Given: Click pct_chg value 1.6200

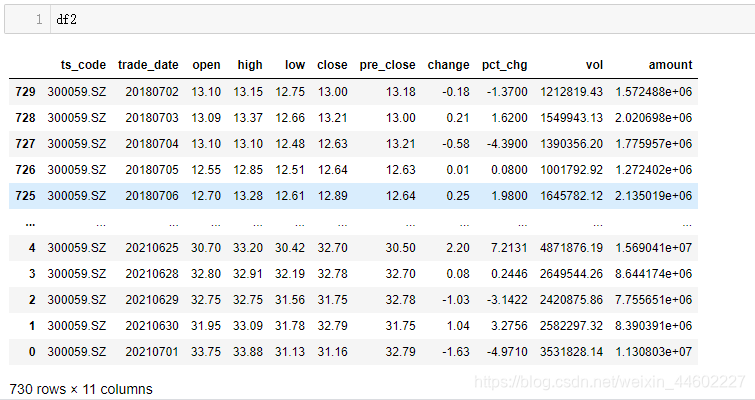Looking at the screenshot, I should tap(509, 117).
